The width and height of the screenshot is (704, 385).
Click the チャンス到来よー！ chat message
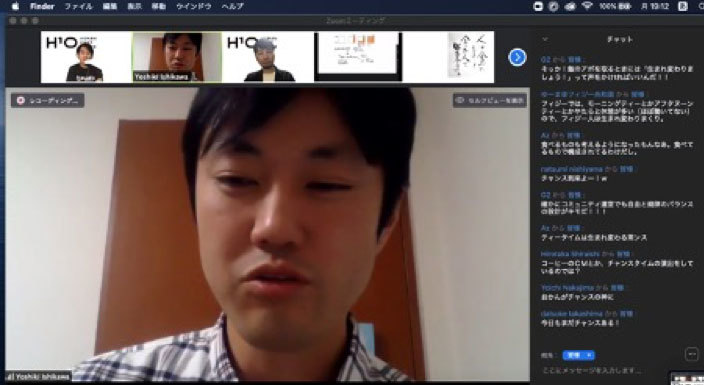[x=574, y=178]
